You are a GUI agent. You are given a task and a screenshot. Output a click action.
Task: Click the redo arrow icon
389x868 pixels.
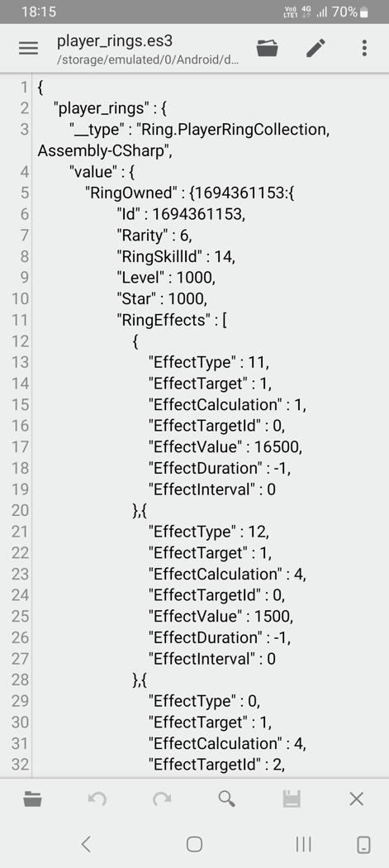pos(162,799)
